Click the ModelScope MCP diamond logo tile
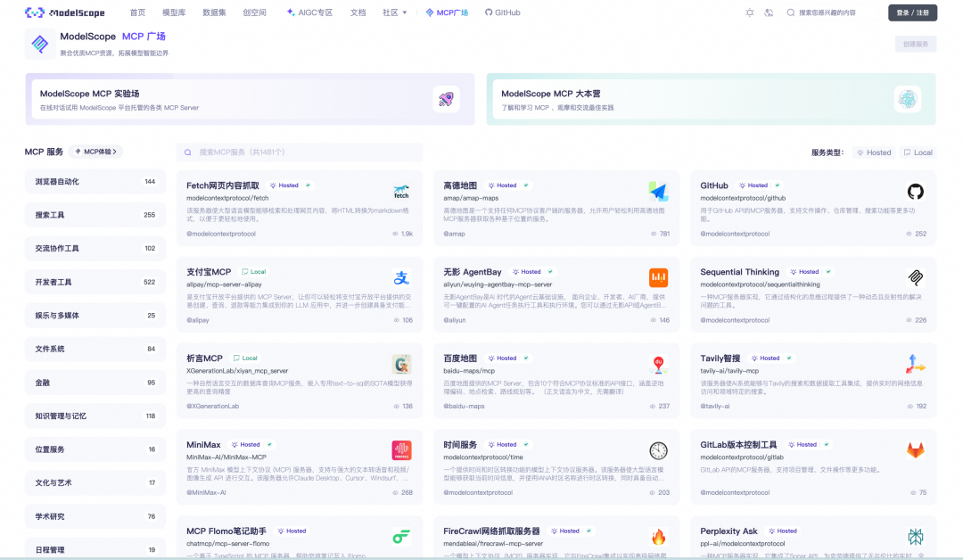963x560 pixels. click(40, 45)
